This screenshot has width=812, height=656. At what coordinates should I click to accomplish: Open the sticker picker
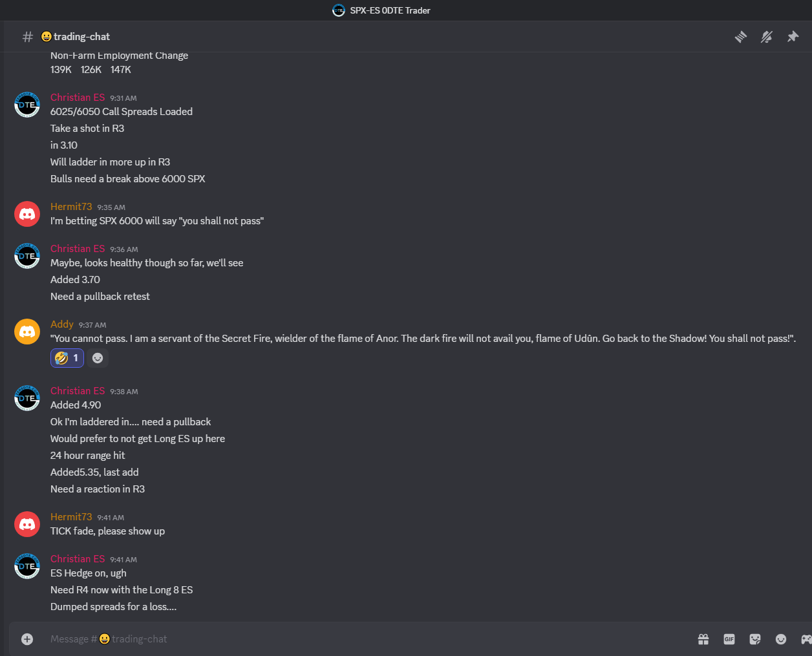coord(755,639)
